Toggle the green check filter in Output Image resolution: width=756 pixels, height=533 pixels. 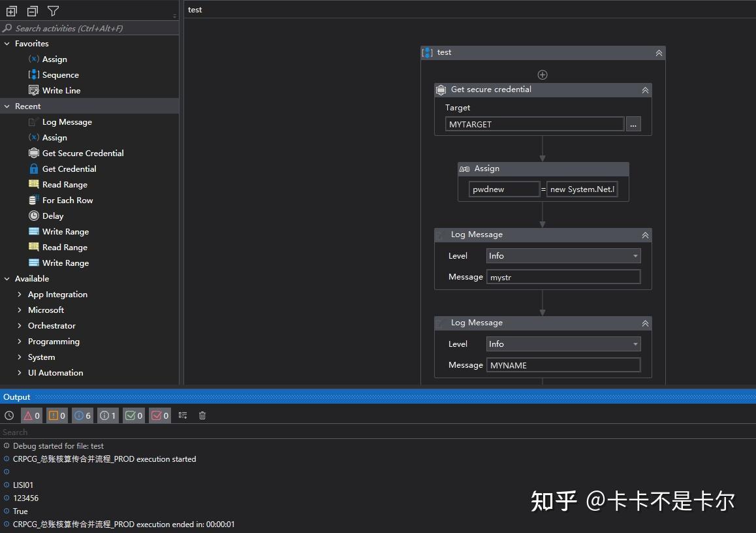[134, 415]
